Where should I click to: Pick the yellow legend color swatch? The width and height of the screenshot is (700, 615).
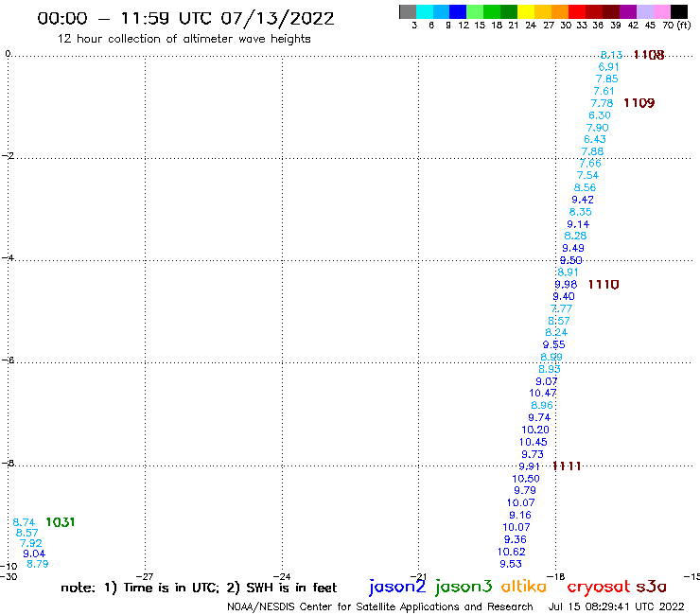point(525,11)
